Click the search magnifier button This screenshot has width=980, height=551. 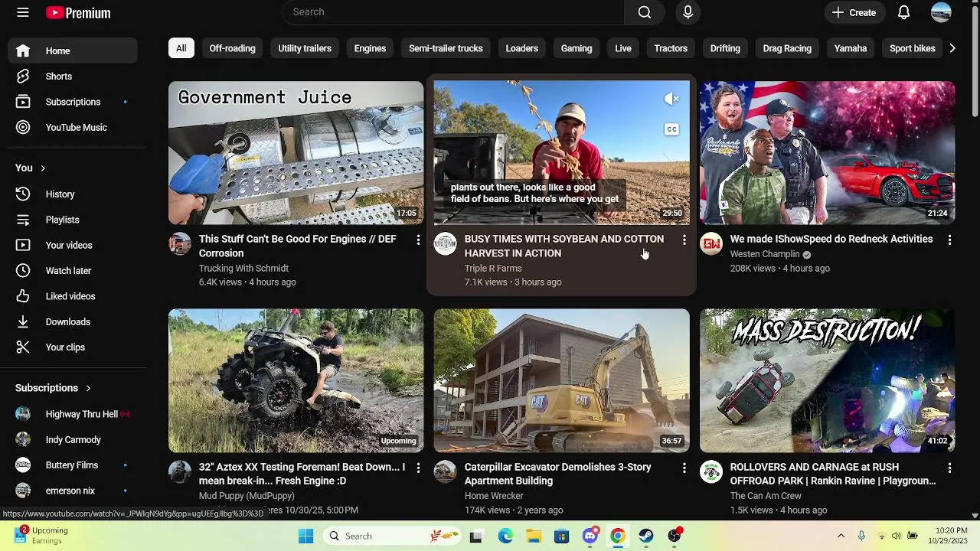(645, 12)
